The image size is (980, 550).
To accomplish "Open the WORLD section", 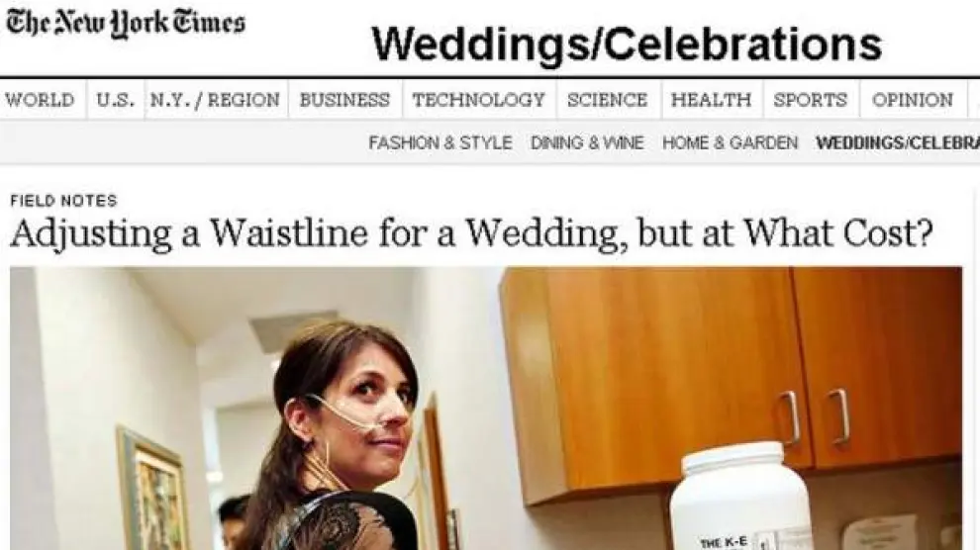I will (x=40, y=100).
